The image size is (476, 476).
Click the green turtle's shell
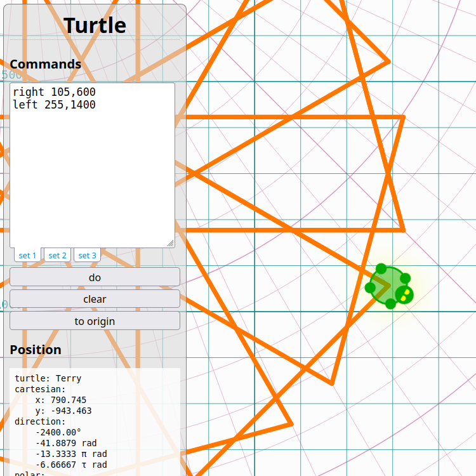pyautogui.click(x=385, y=285)
